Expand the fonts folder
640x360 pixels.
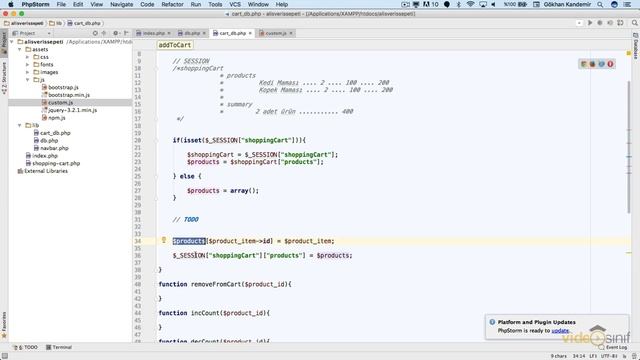coord(27,64)
